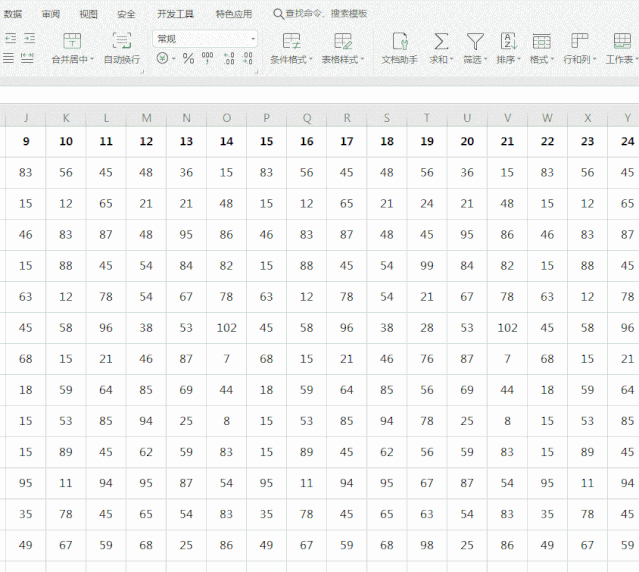The image size is (639, 572).
Task: Switch to the 视图 tab
Action: click(88, 14)
